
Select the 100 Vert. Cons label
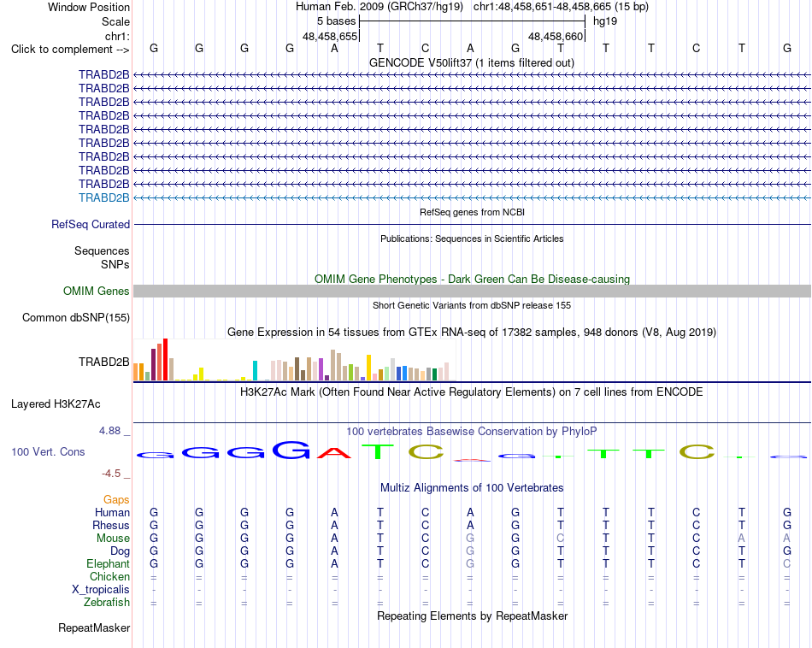(x=48, y=451)
